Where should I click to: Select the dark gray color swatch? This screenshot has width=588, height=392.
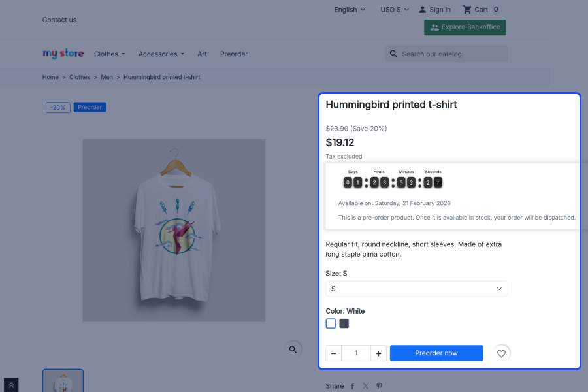pyautogui.click(x=344, y=323)
